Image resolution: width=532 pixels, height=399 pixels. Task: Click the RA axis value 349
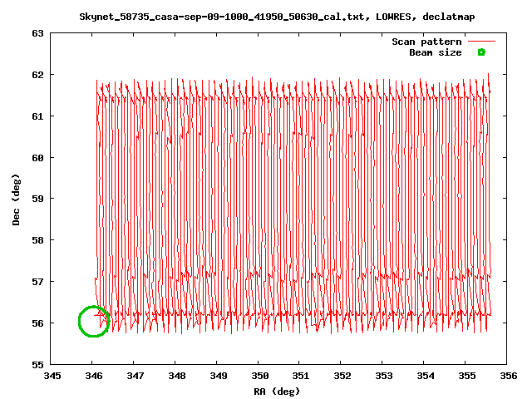[x=218, y=376]
